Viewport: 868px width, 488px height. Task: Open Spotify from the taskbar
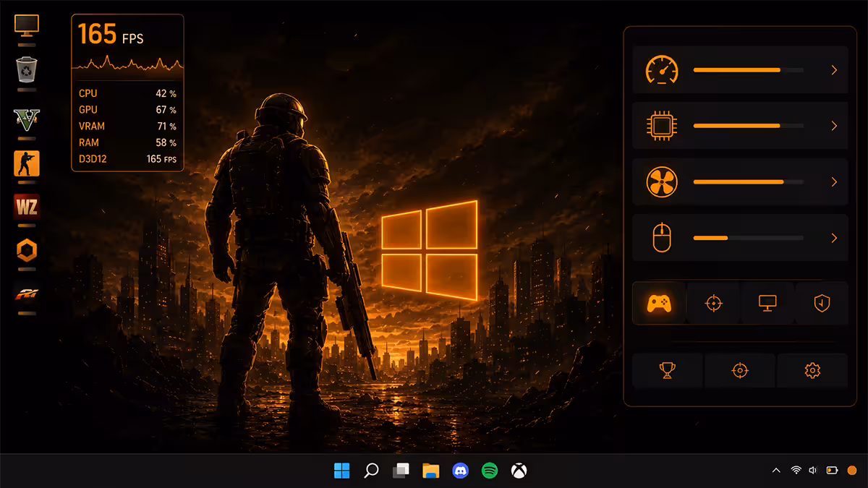pos(490,471)
